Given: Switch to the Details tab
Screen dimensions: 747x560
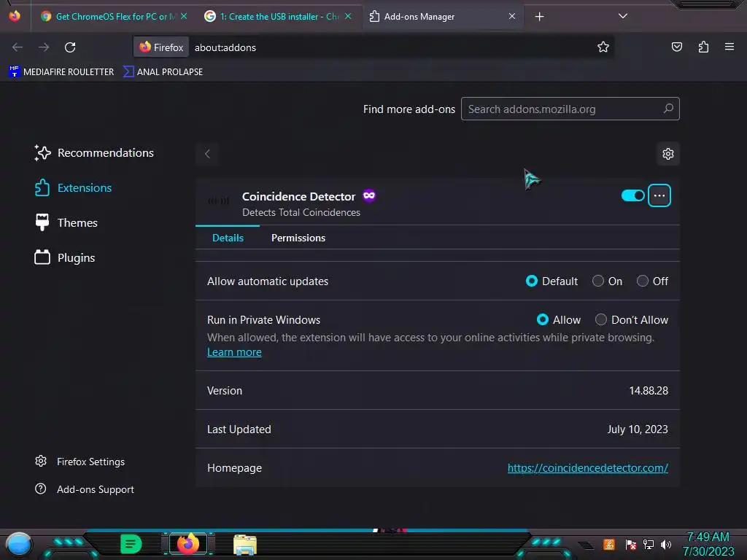Looking at the screenshot, I should (x=228, y=238).
